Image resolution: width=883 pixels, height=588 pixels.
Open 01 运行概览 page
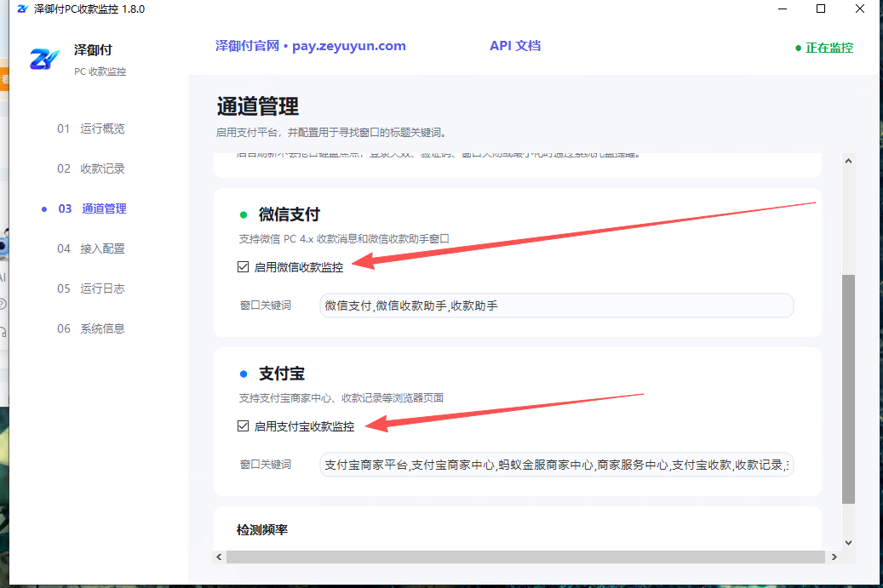(x=90, y=128)
